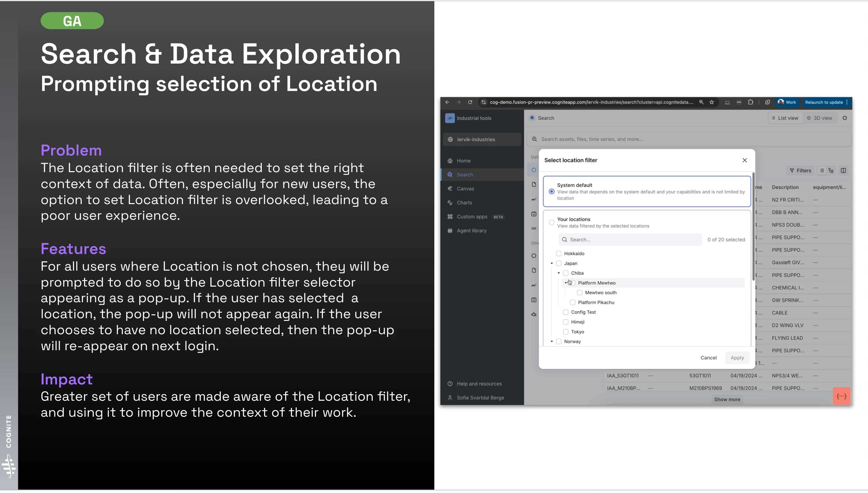The image size is (868, 493).
Task: Open the browser extensions puzzle icon
Action: click(x=751, y=102)
